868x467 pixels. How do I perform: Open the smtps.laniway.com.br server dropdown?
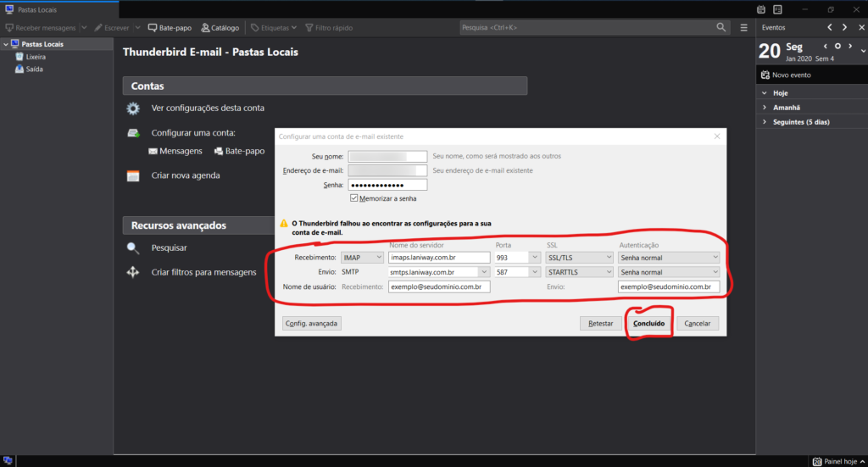pos(484,272)
